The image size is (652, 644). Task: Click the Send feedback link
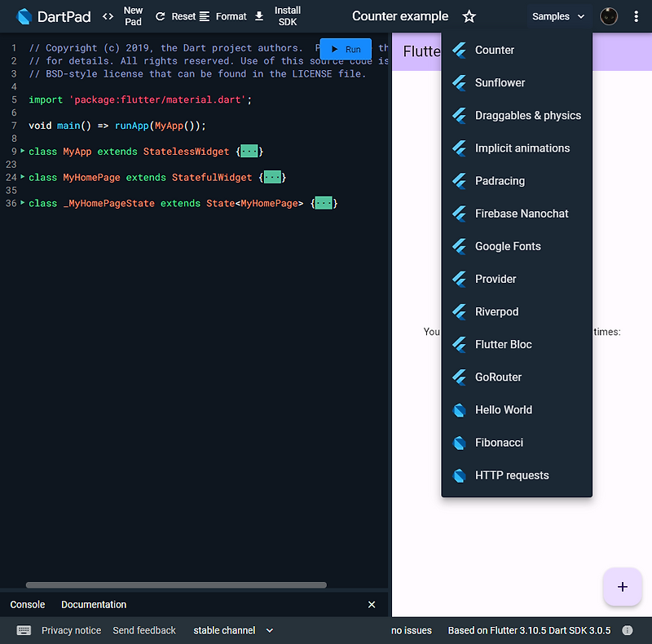[144, 630]
